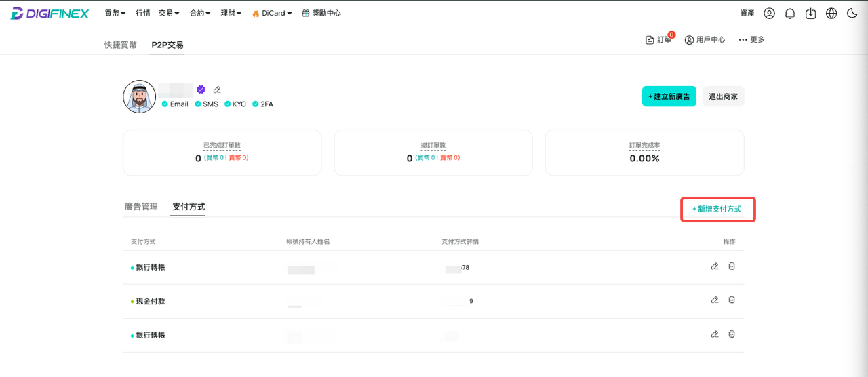Delete the cash payment method row
Viewport: 868px width, 377px height.
(x=732, y=300)
